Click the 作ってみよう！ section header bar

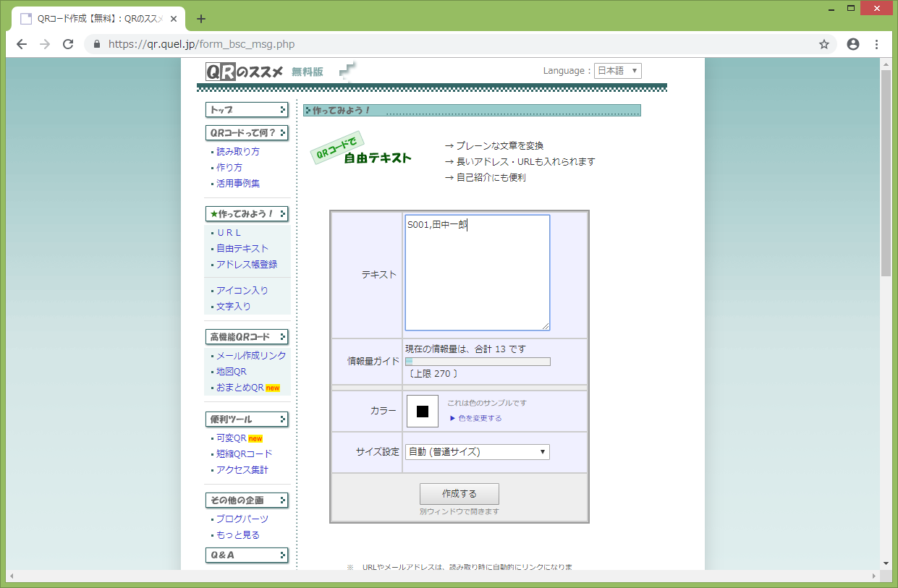pos(472,110)
